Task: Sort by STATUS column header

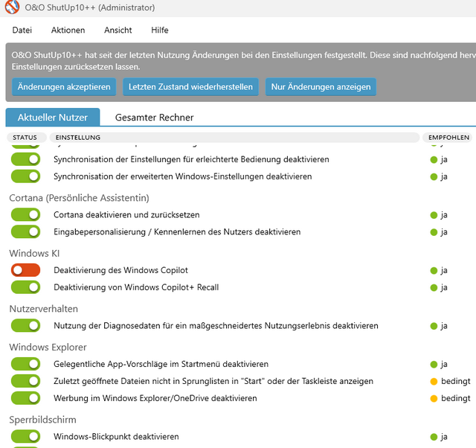Action: click(x=27, y=138)
